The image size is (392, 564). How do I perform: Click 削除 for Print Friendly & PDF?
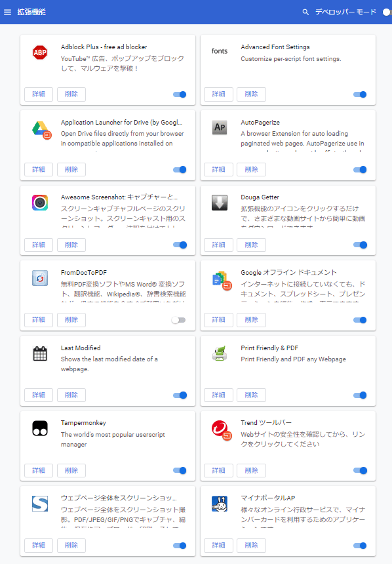coord(251,395)
